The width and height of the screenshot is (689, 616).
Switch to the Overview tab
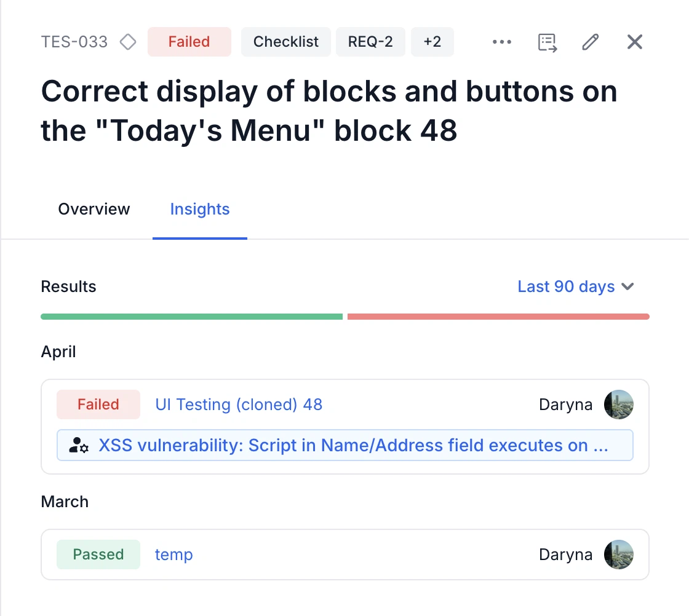point(94,209)
